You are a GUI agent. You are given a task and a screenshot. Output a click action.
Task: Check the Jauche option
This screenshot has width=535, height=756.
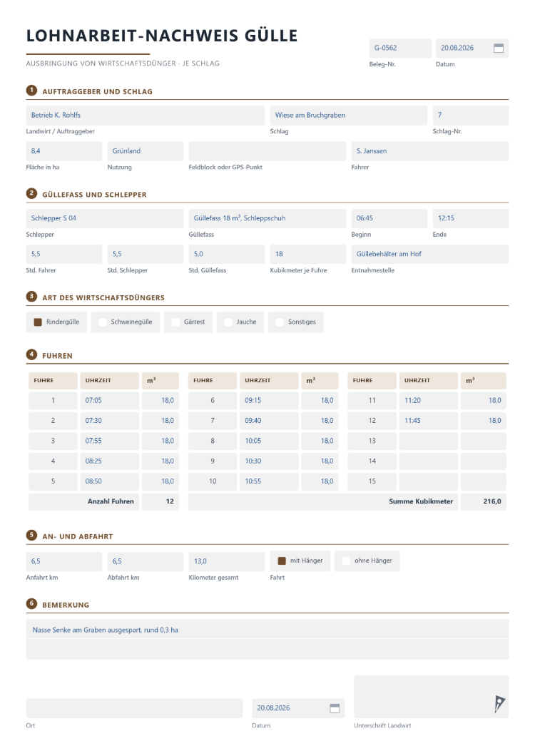coord(228,322)
